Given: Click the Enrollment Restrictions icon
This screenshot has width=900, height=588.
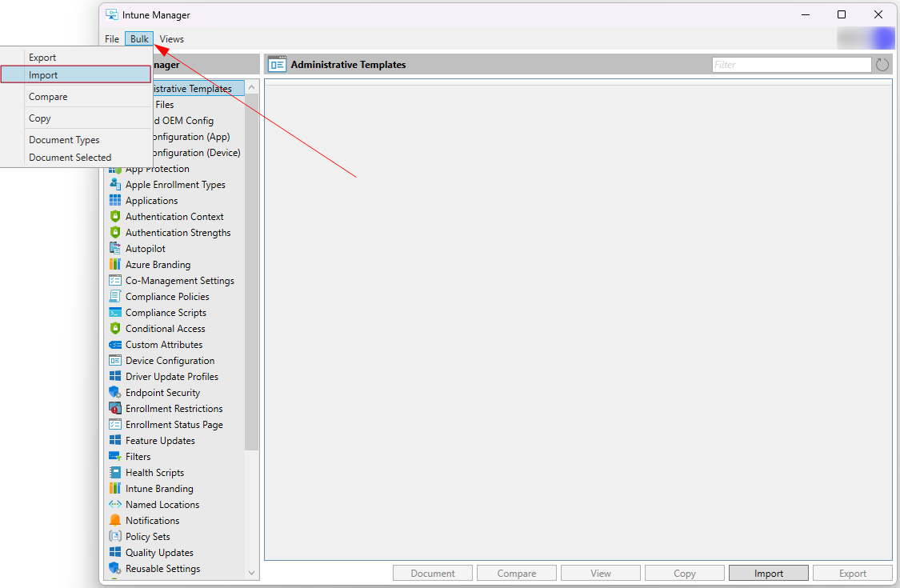Looking at the screenshot, I should pos(114,408).
